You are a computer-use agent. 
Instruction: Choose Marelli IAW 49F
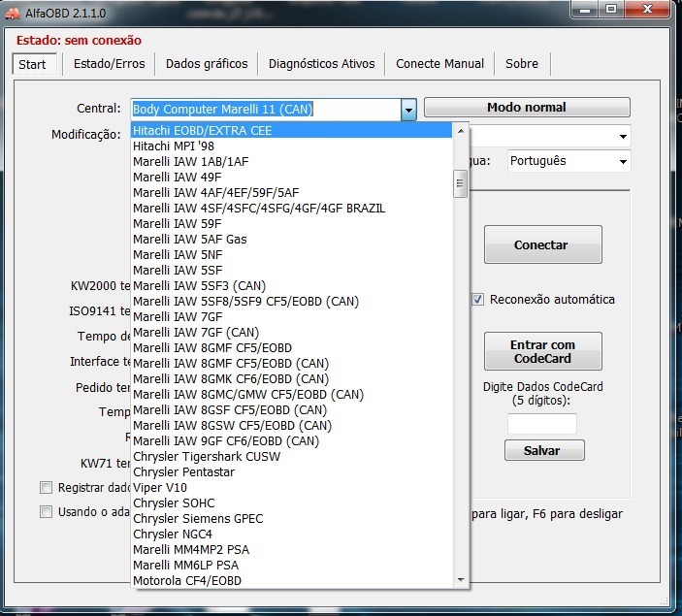pos(291,178)
